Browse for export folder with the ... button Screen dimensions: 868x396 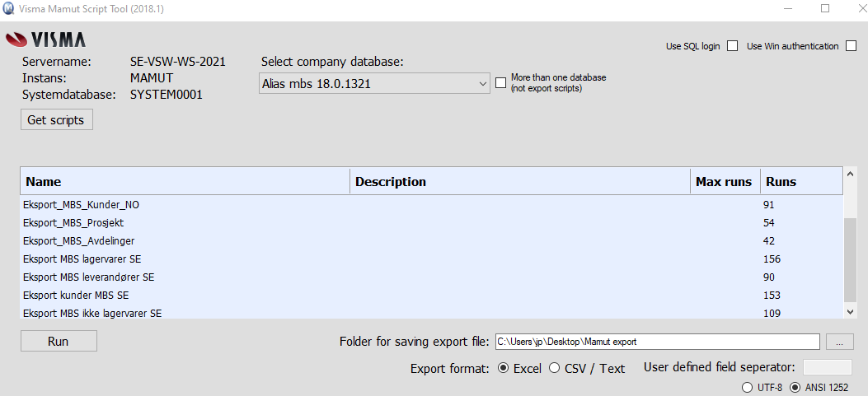click(840, 342)
